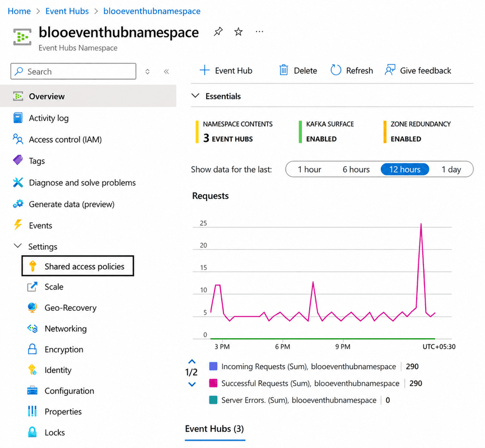Click the Events lightning bolt icon
This screenshot has height=448, width=485.
(x=18, y=225)
